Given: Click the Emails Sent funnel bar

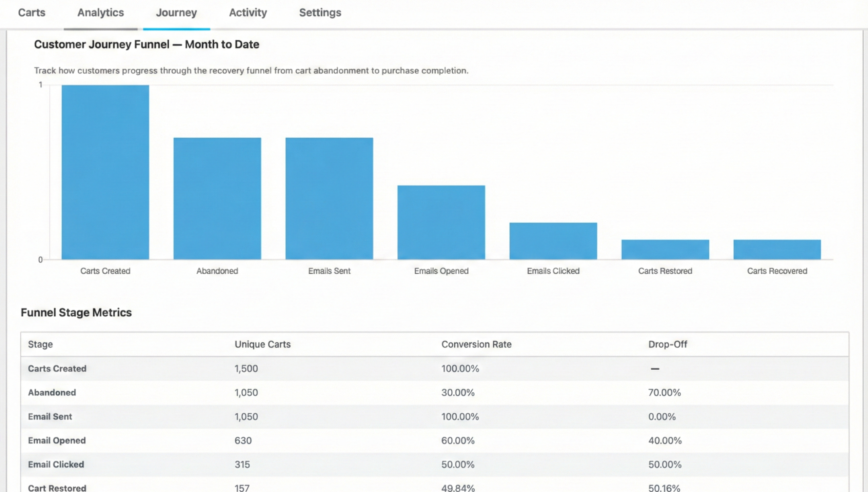Looking at the screenshot, I should click(x=329, y=197).
